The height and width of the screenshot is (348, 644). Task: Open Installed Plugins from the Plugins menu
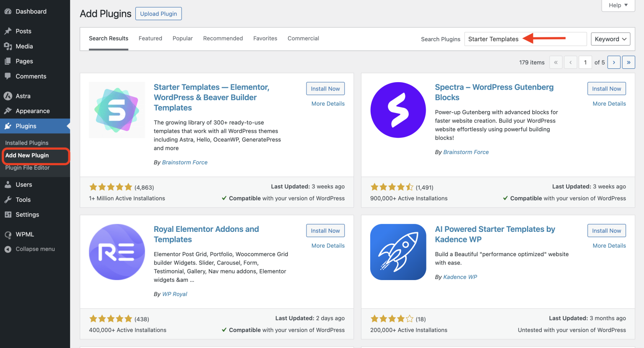pyautogui.click(x=27, y=143)
